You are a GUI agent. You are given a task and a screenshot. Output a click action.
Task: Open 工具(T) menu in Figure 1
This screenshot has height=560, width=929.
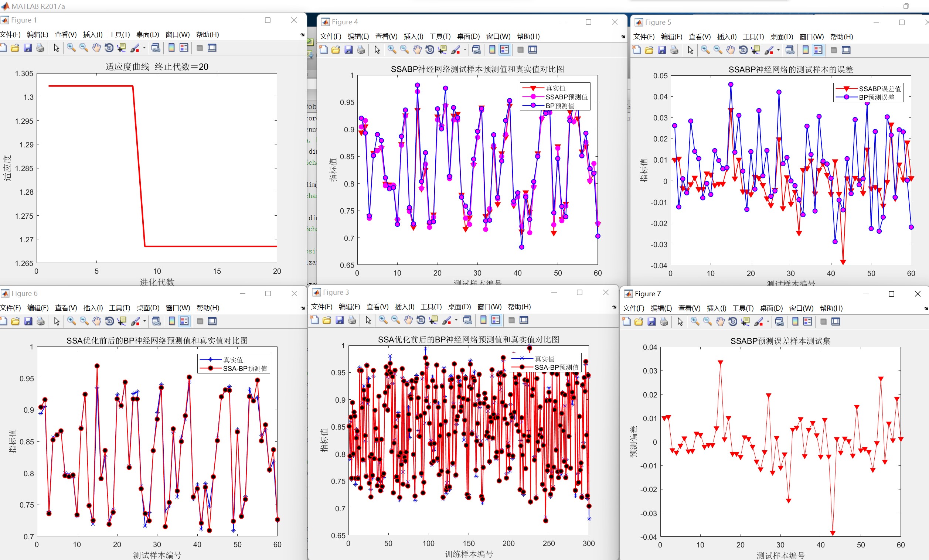click(x=119, y=35)
